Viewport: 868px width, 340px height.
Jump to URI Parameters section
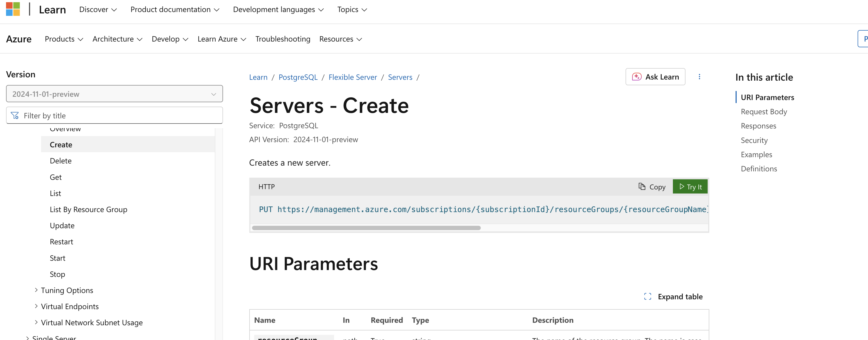tap(767, 97)
